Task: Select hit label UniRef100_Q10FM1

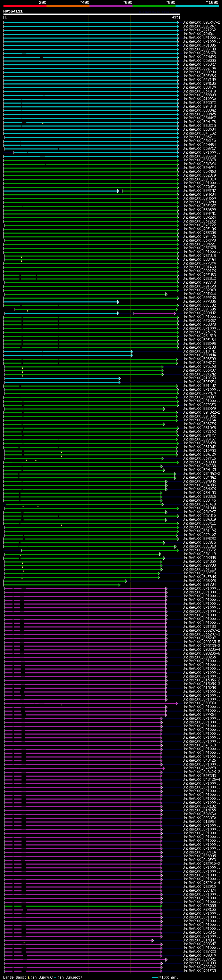Action: [199, 351]
